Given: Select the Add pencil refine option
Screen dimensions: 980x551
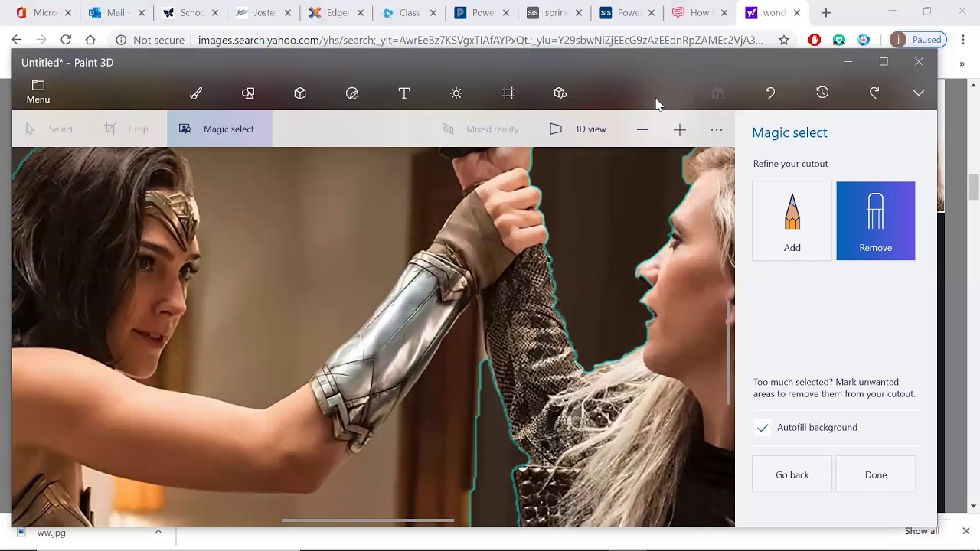Looking at the screenshot, I should click(792, 221).
